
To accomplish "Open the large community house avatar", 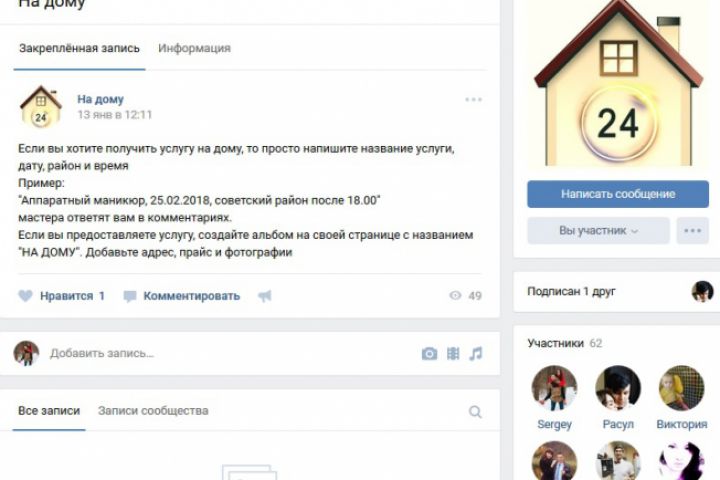I will coord(618,83).
